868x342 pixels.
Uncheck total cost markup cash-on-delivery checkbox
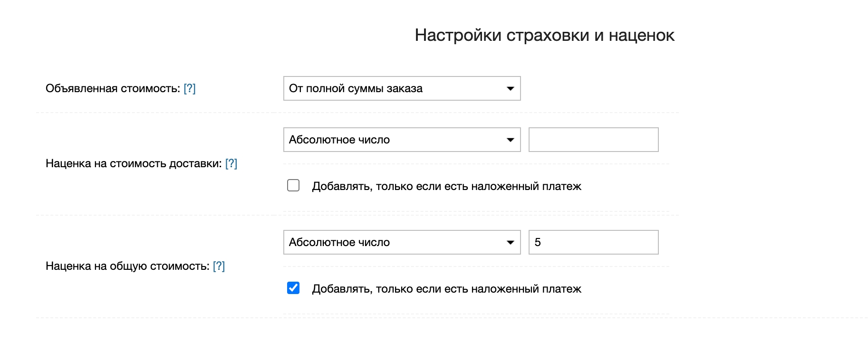[x=293, y=288]
